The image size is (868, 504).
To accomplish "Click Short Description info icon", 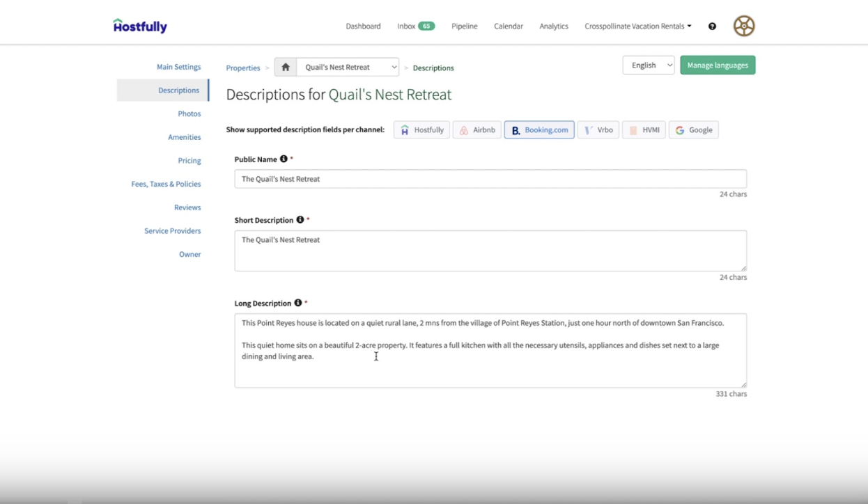I will [x=300, y=220].
